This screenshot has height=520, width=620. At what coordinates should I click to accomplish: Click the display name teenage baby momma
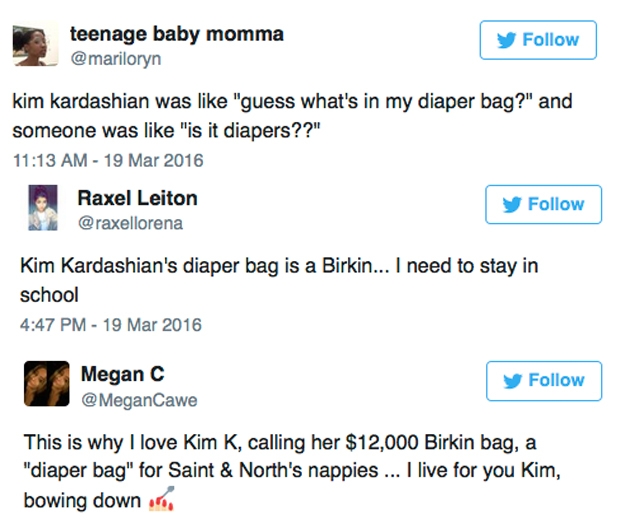(177, 34)
